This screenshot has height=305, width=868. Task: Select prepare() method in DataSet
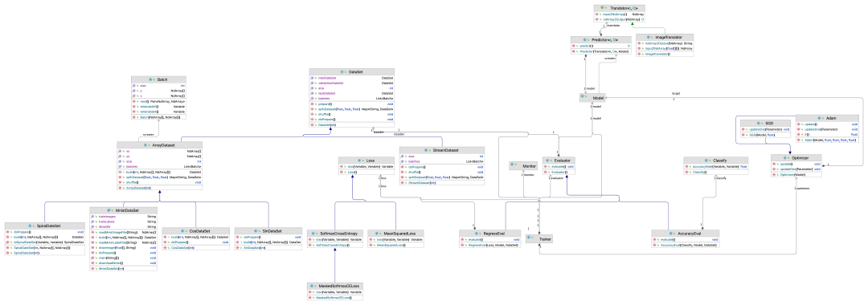point(351,104)
